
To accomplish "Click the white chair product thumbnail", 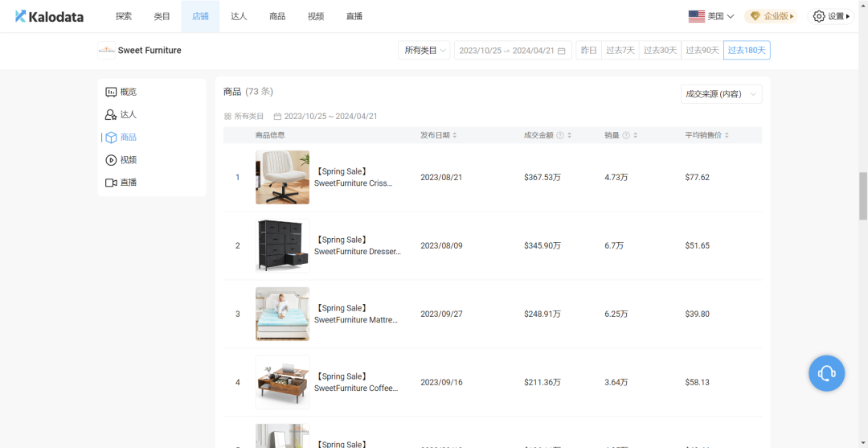I will pos(282,177).
